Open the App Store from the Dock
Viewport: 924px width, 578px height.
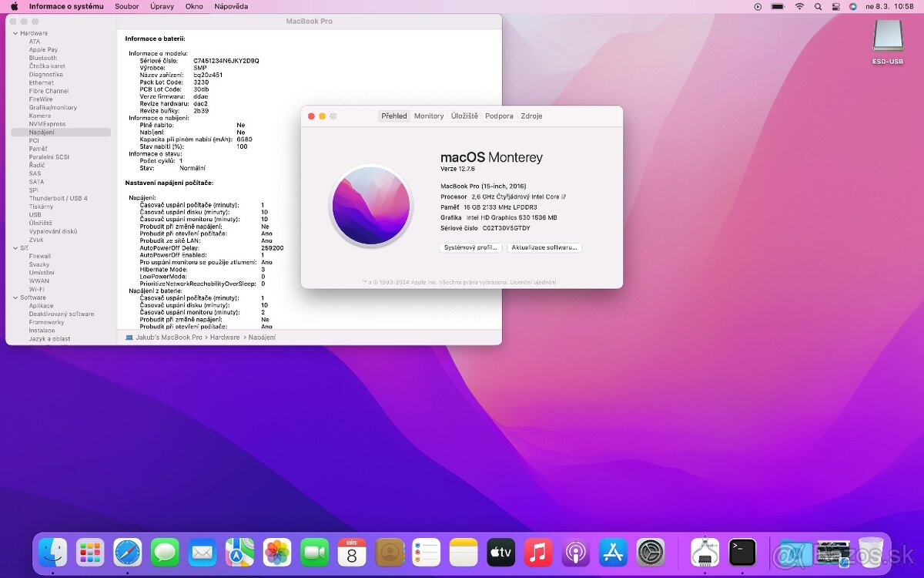(613, 553)
